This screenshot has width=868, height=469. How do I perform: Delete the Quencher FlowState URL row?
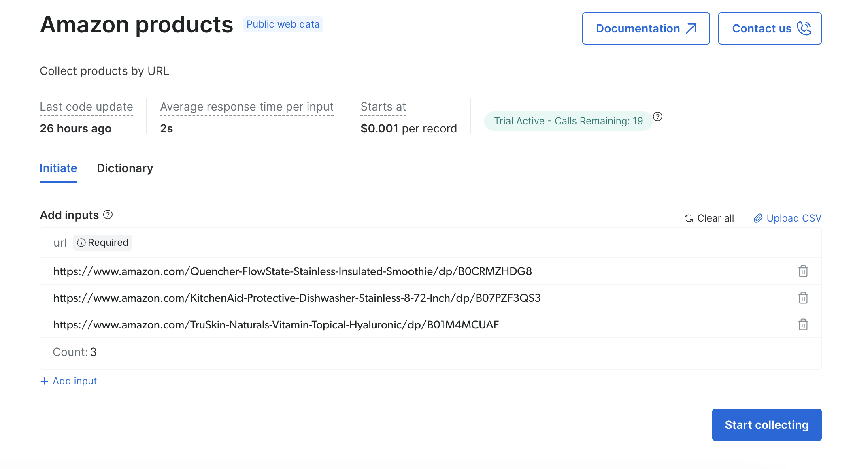tap(803, 271)
